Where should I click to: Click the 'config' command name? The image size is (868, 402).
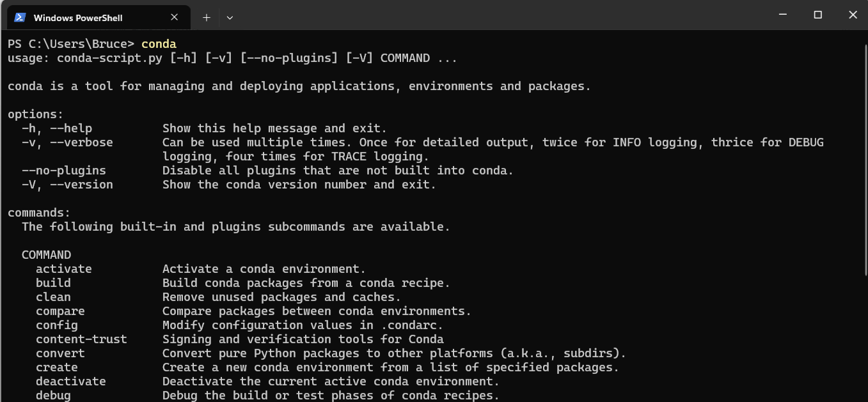[x=57, y=325]
